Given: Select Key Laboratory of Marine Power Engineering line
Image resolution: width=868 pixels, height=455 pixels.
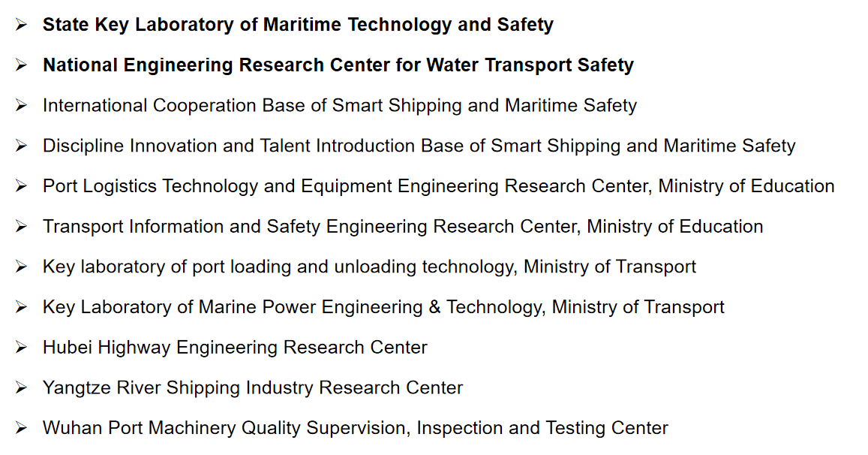Looking at the screenshot, I should [x=383, y=307].
